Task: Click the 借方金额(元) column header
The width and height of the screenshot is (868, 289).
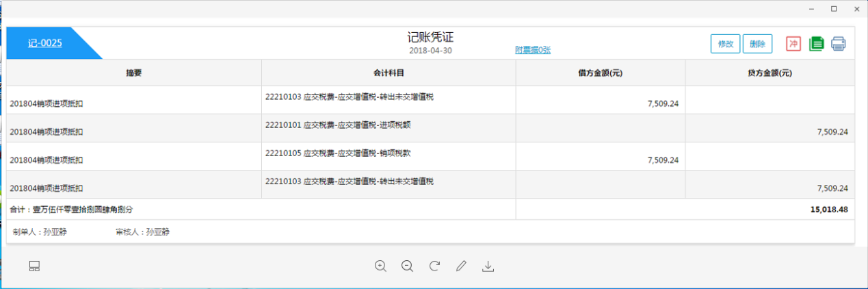Action: pos(601,73)
